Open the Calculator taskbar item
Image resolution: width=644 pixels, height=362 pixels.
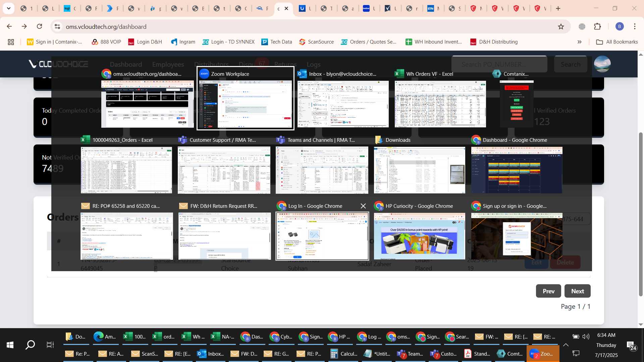click(x=344, y=354)
